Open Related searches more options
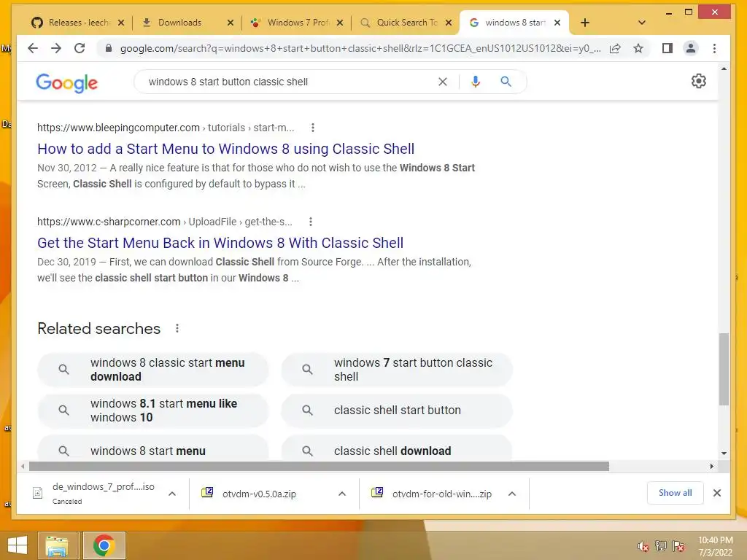 click(x=177, y=329)
